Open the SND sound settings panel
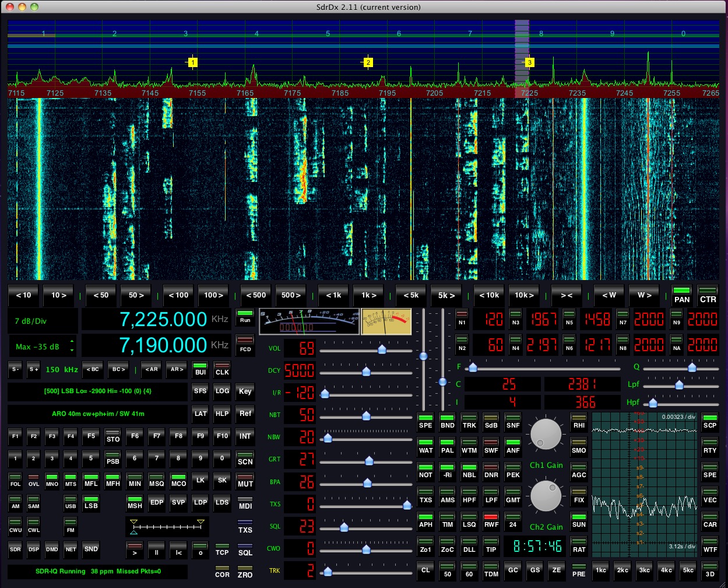Viewport: 728px width, 588px height. [91, 549]
